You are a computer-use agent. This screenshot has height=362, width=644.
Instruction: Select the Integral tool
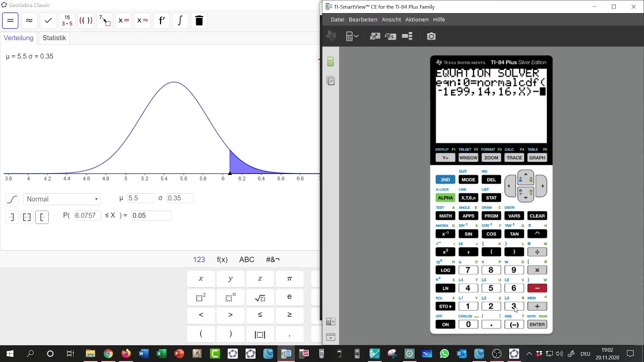pyautogui.click(x=180, y=21)
